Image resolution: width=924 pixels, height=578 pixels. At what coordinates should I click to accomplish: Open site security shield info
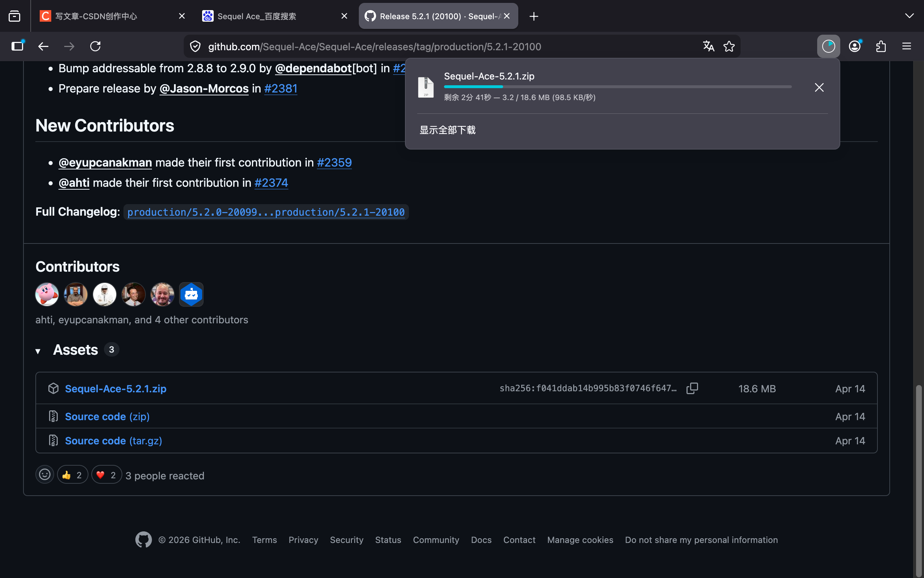click(x=195, y=46)
